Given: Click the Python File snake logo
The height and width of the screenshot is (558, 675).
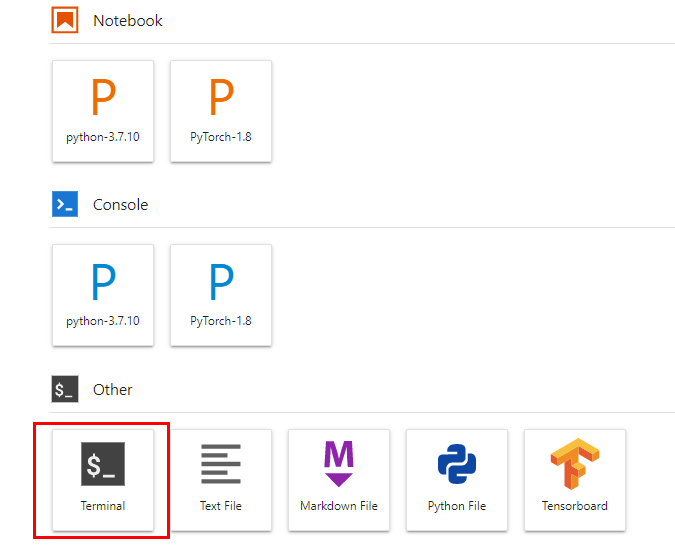Looking at the screenshot, I should (457, 464).
